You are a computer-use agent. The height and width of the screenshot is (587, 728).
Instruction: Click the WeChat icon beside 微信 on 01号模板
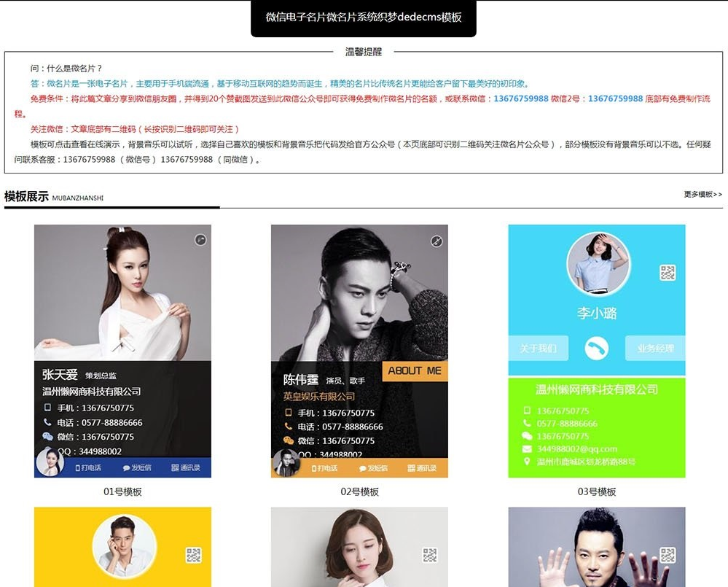click(47, 437)
